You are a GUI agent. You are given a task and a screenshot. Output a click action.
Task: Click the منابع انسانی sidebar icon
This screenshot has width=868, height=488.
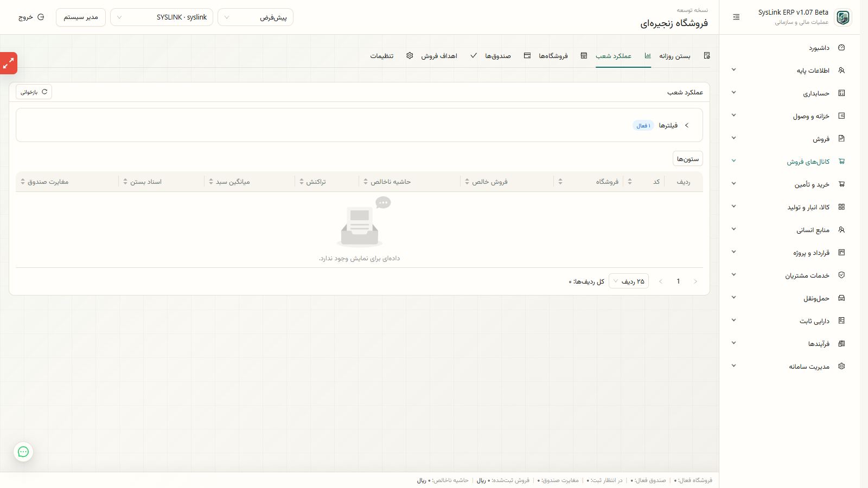point(841,230)
